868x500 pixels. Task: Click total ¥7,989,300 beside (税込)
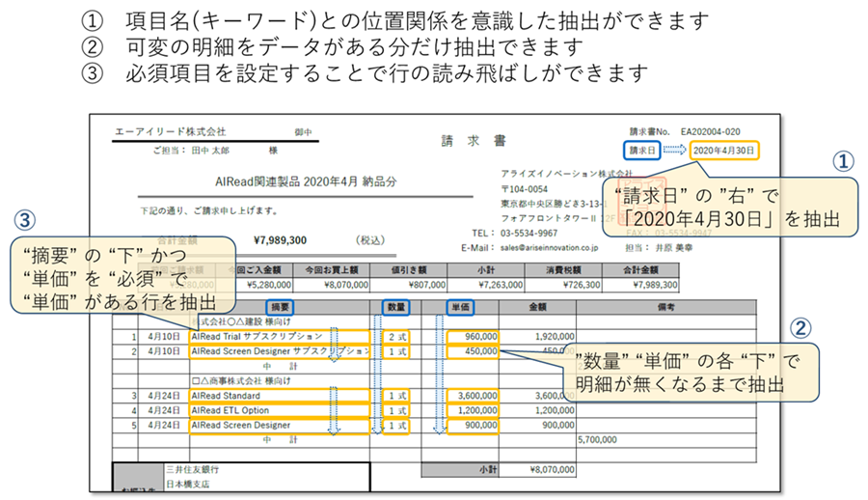pyautogui.click(x=280, y=240)
